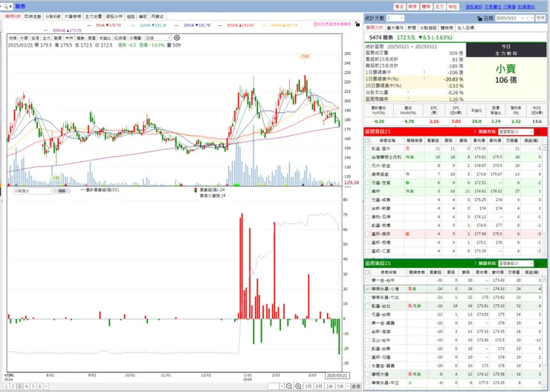
Task: Check the 摩根大通 seller row checkbox
Action: pos(367,374)
